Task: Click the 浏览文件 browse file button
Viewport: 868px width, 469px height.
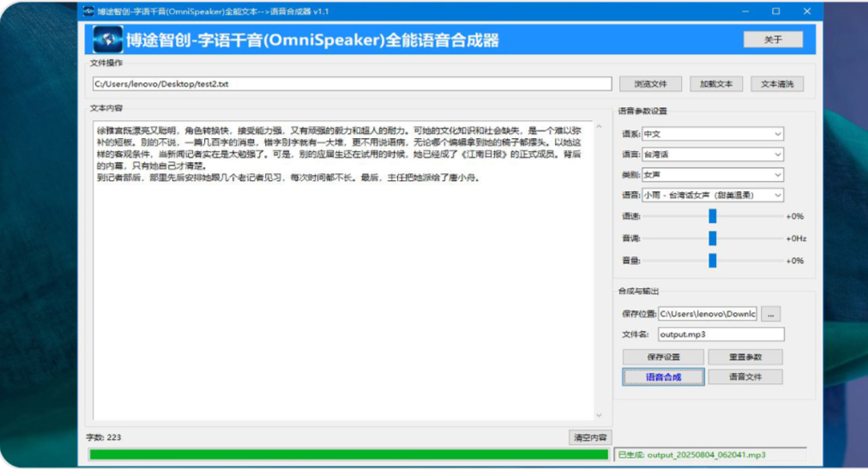Action: tap(650, 84)
